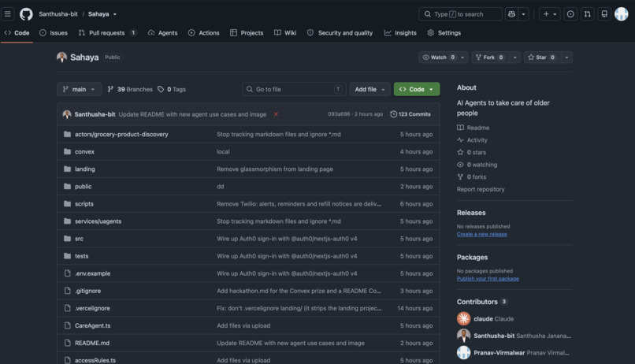Image resolution: width=635 pixels, height=364 pixels.
Task: Focus the Go to file search field
Action: coord(294,89)
